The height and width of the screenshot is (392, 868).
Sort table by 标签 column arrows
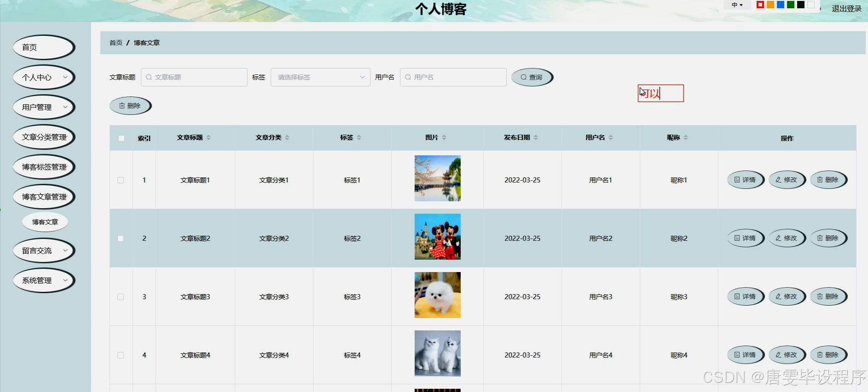(x=359, y=137)
